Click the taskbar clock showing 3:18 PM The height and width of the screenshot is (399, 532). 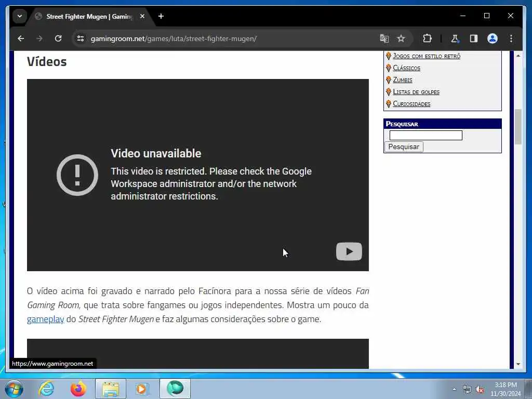506,389
